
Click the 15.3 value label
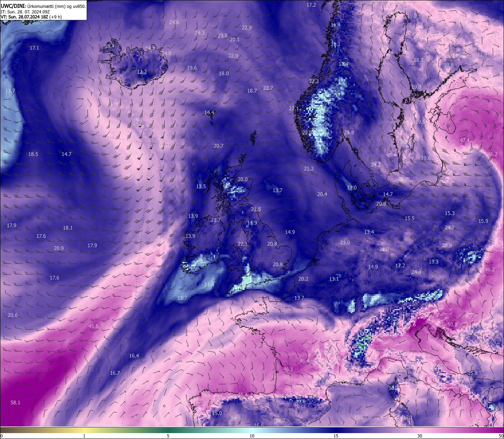click(450, 213)
